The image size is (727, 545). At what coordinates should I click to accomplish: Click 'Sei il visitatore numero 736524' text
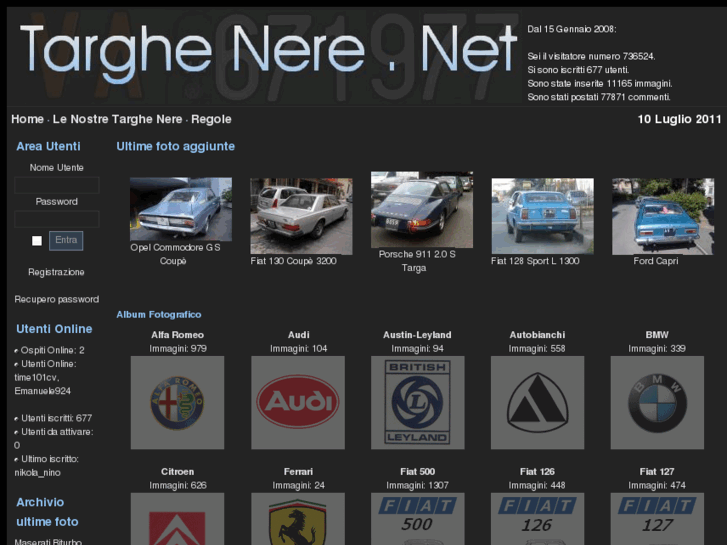tap(591, 57)
